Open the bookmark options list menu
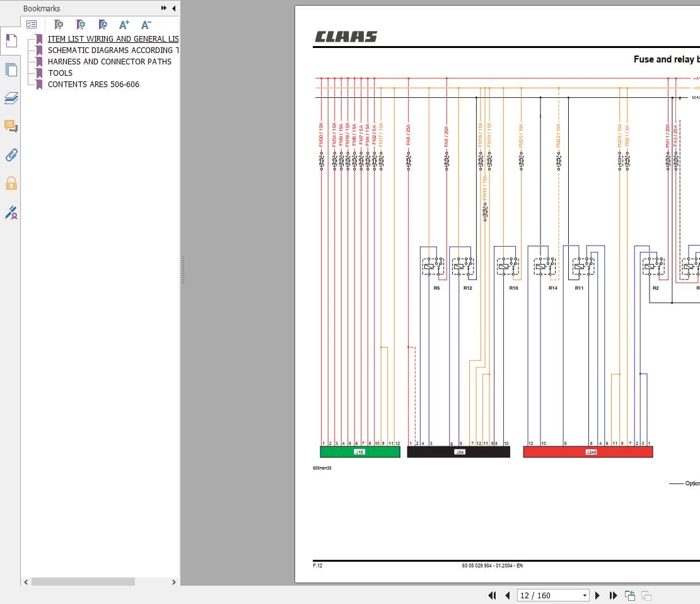Screen dimensions: 700x604 point(32,25)
